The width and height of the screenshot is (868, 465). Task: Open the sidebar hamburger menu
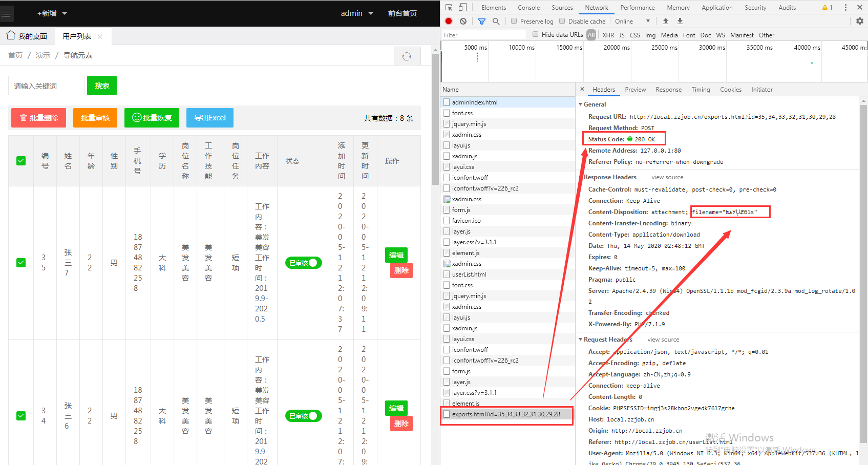[7, 13]
